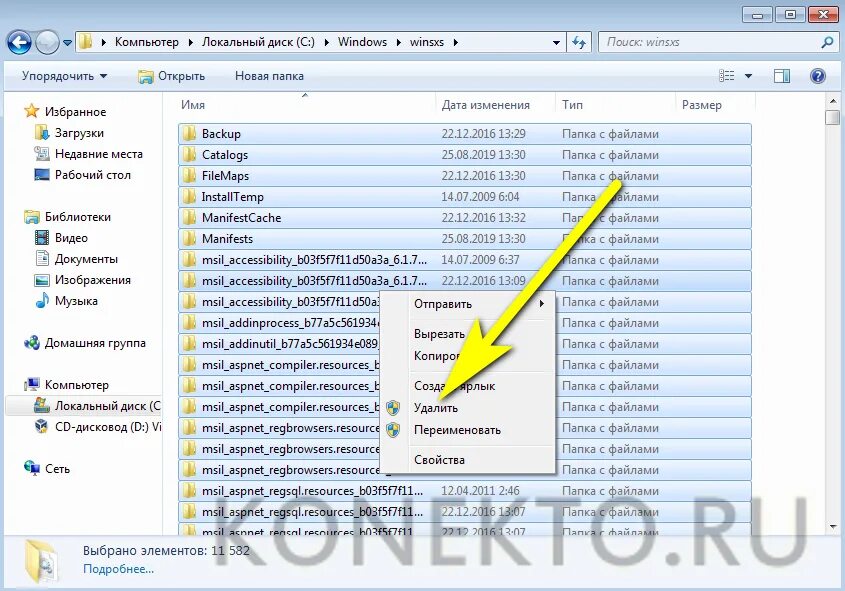This screenshot has height=591, width=845.
Task: Choose Переименовать in context menu
Action: pyautogui.click(x=468, y=430)
